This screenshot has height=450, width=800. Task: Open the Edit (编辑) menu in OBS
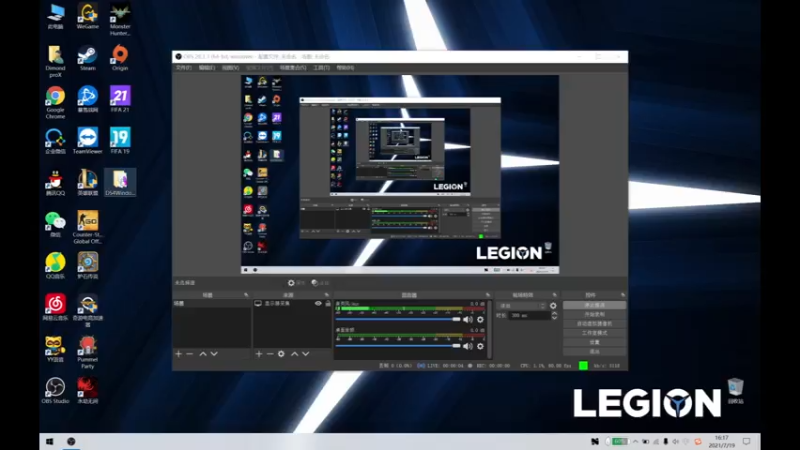tap(207, 67)
